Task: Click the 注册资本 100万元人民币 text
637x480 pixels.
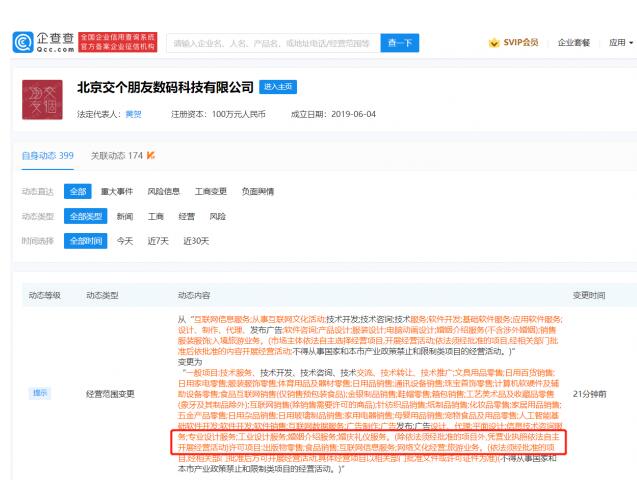Action: 218,115
